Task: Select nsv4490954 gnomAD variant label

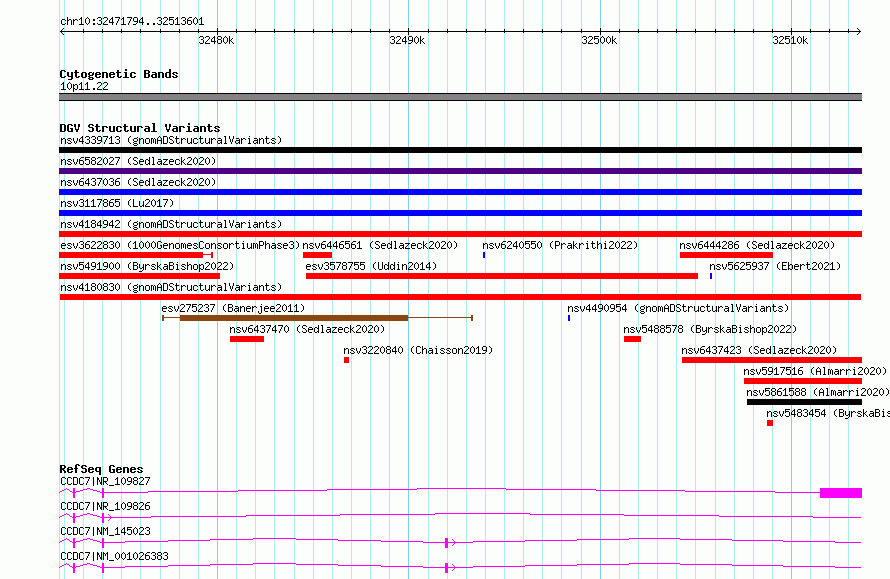Action: click(x=678, y=308)
